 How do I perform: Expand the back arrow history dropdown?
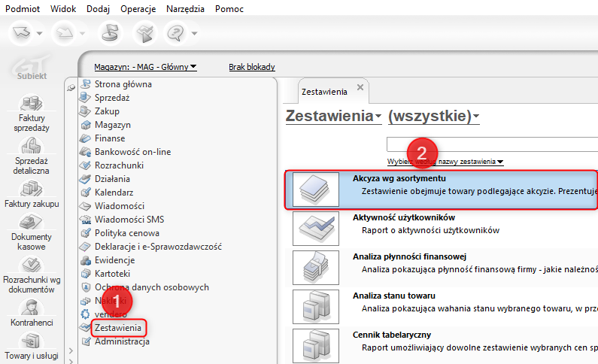(x=39, y=34)
